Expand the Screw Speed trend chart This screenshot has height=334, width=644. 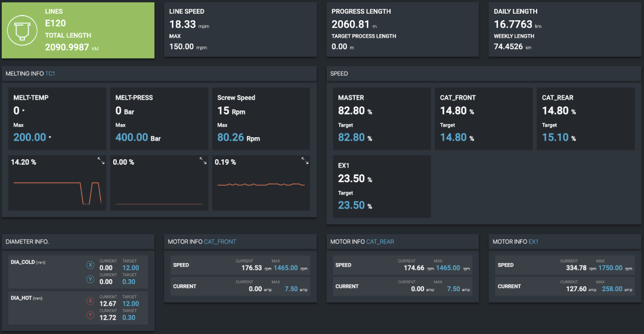point(305,161)
